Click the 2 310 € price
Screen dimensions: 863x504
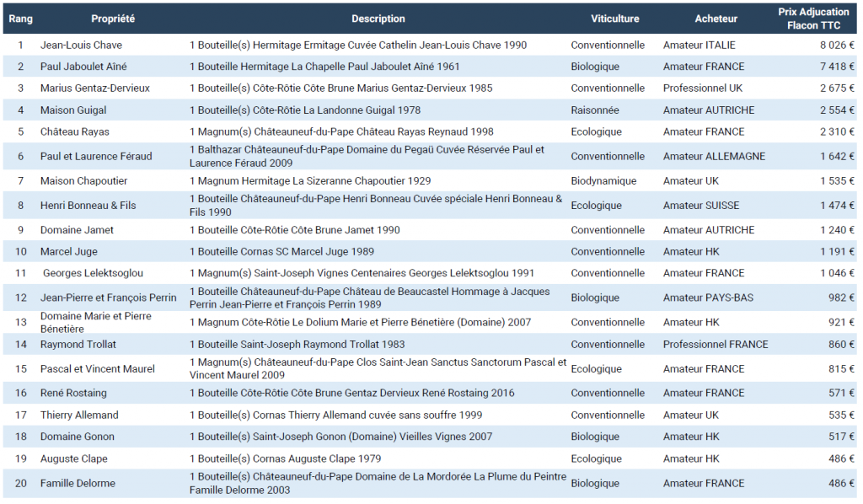(837, 132)
